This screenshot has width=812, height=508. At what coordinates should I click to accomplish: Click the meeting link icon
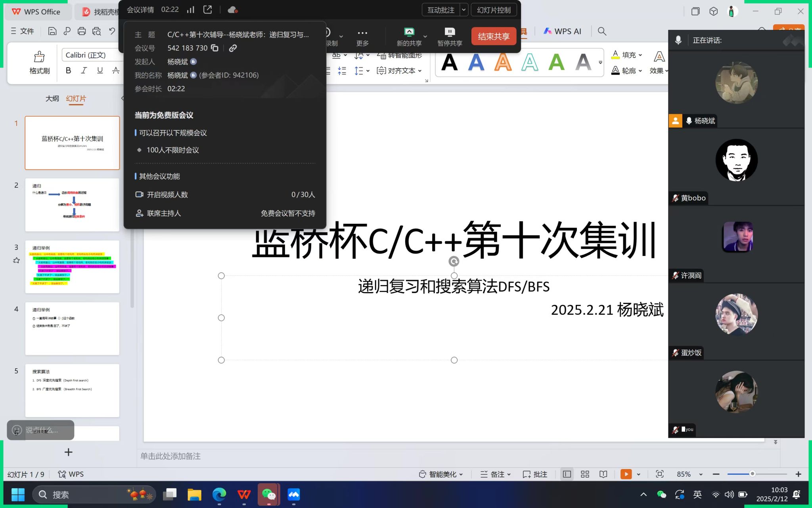pyautogui.click(x=233, y=48)
